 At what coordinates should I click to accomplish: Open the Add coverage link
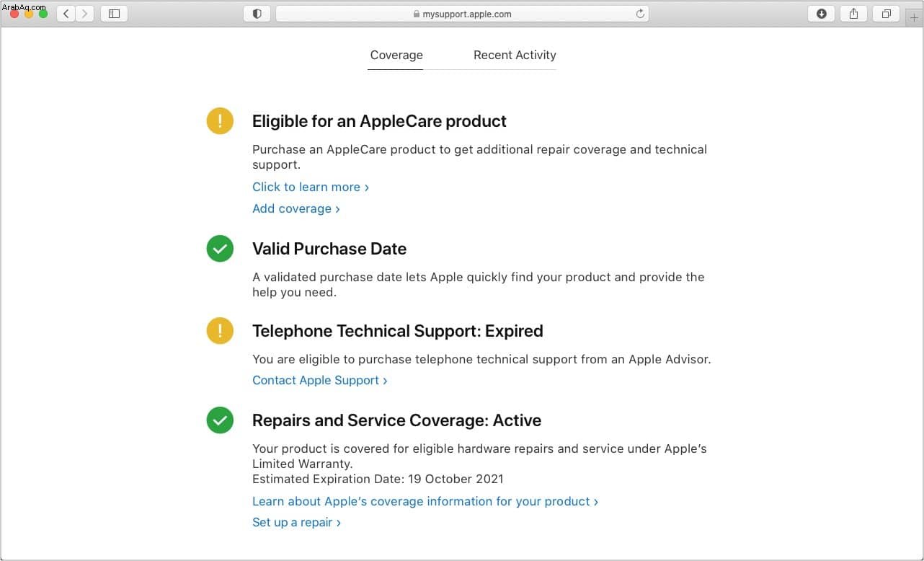click(296, 208)
